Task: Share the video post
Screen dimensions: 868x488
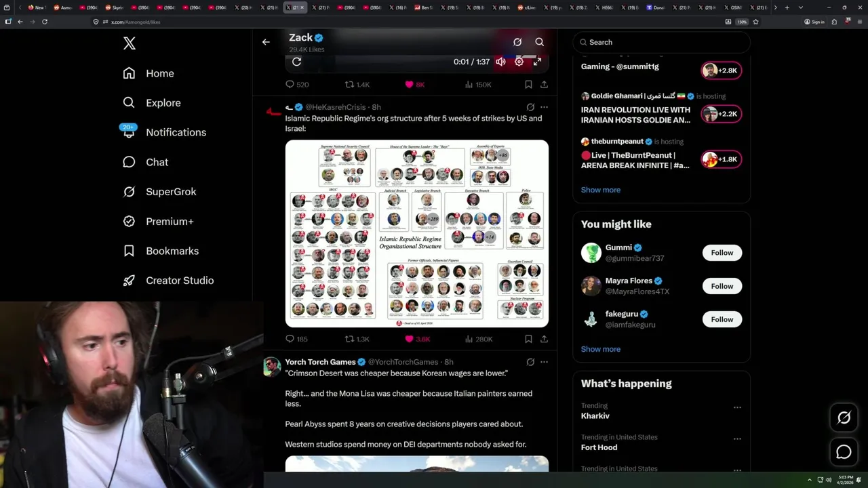Action: [x=544, y=85]
